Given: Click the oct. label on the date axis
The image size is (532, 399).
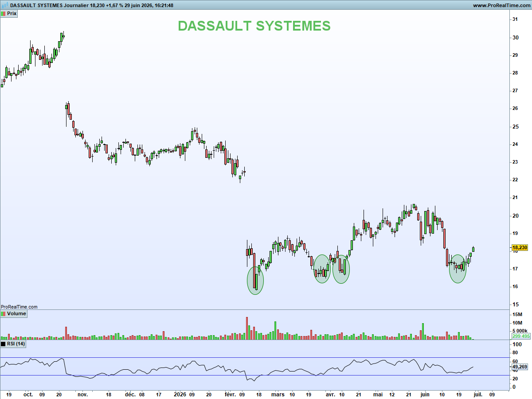Looking at the screenshot, I should point(28,394).
